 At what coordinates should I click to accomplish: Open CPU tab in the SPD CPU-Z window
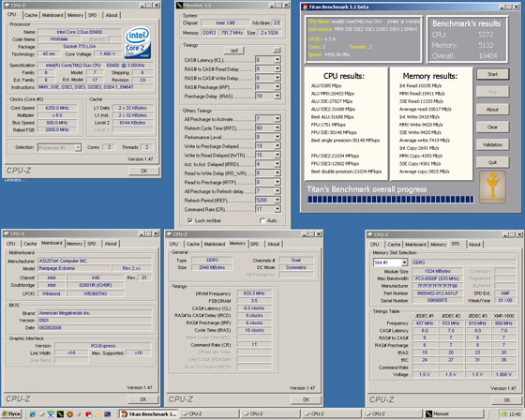click(375, 245)
